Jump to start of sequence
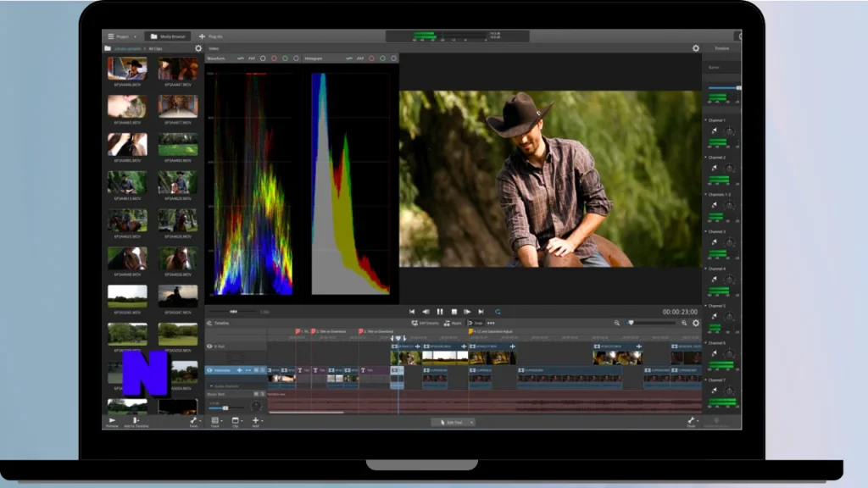This screenshot has height=488, width=868. [412, 312]
